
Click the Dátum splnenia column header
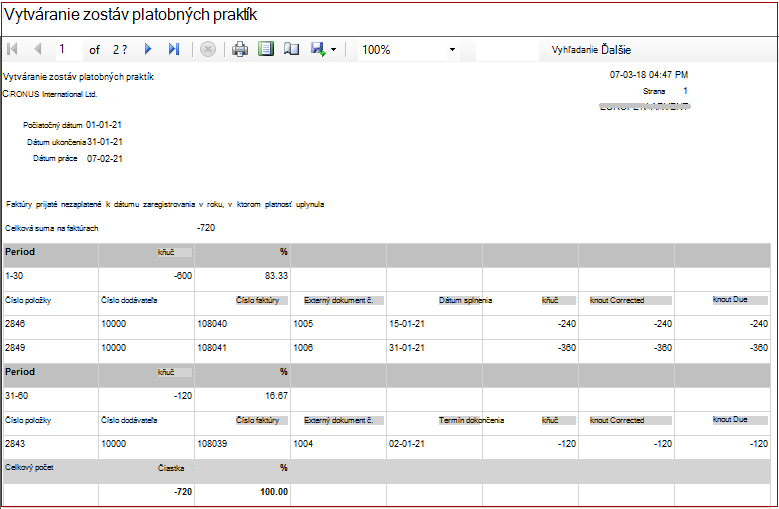tap(466, 300)
